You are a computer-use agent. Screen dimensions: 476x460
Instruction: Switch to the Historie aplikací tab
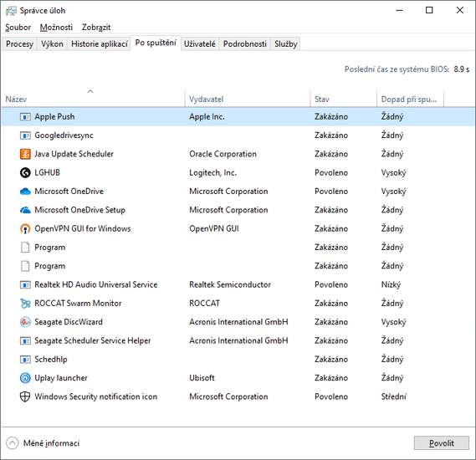point(100,44)
